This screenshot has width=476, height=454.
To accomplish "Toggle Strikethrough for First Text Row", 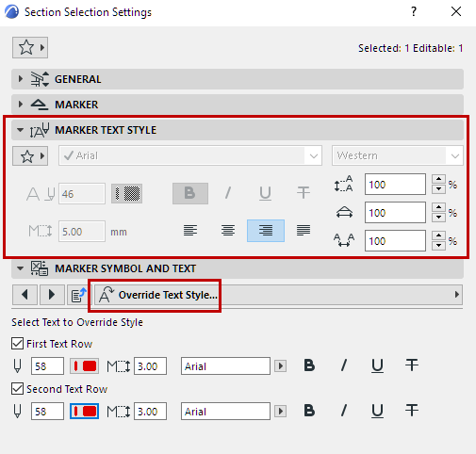I will click(412, 365).
